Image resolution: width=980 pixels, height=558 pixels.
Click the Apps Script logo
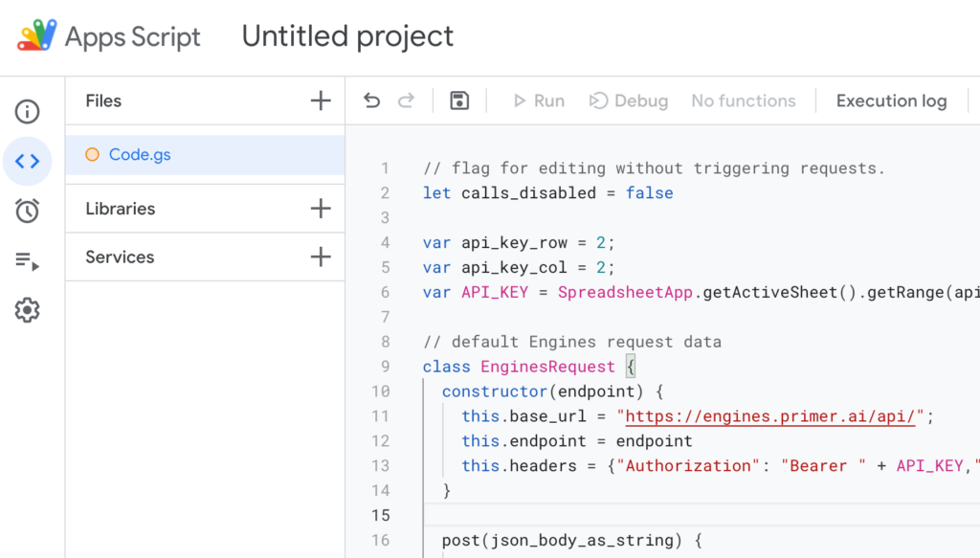coord(37,36)
